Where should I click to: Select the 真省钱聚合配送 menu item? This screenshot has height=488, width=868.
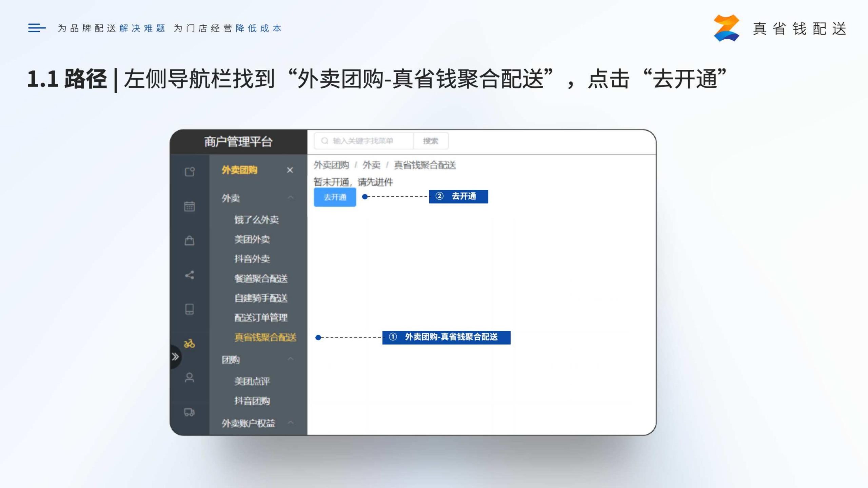[265, 337]
